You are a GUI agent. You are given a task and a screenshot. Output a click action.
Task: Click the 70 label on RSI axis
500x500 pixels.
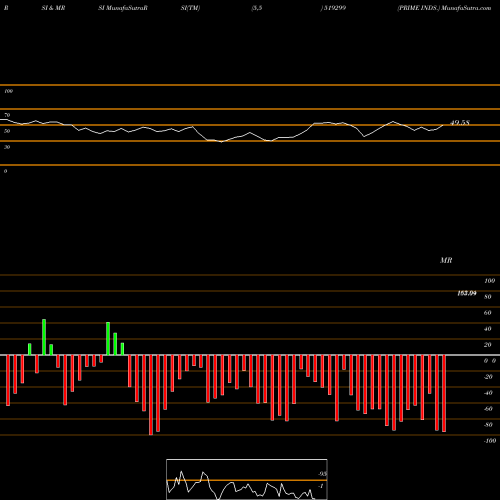pyautogui.click(x=7, y=115)
